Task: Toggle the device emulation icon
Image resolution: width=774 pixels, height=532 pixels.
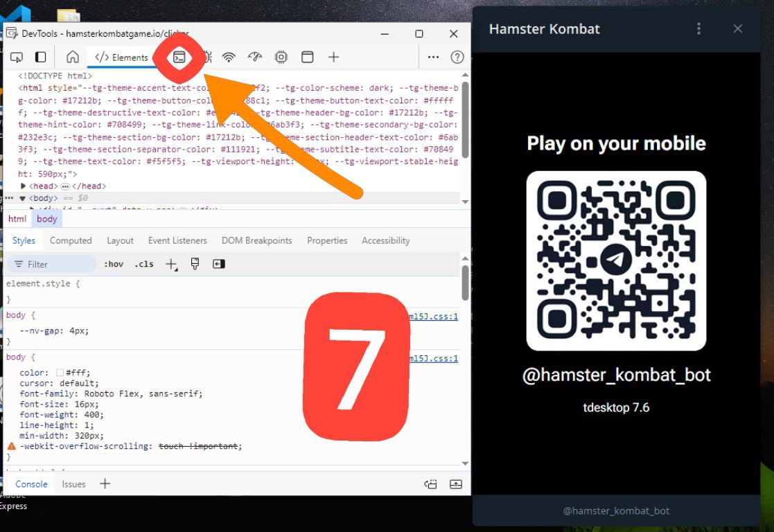Action: pyautogui.click(x=40, y=57)
